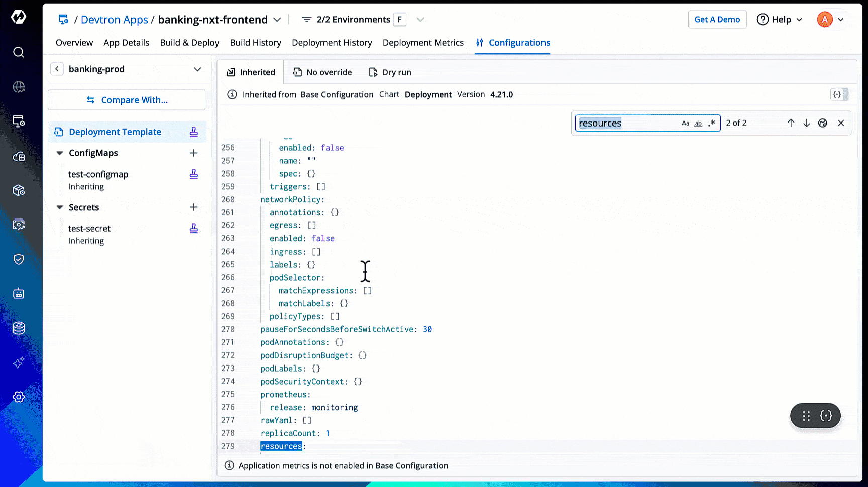Toggle match case in search box
Image resolution: width=868 pixels, height=487 pixels.
tap(685, 124)
